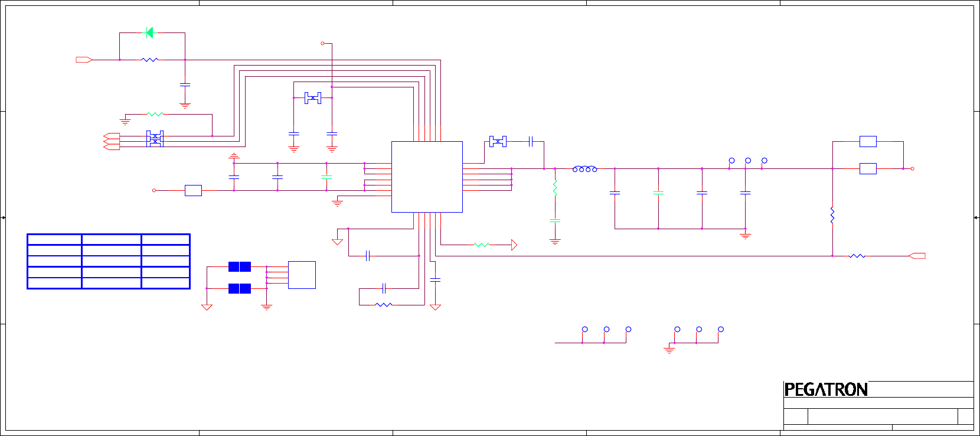The width and height of the screenshot is (980, 436).
Task: Select the ground symbol under the bottom right test points
Action: click(669, 350)
